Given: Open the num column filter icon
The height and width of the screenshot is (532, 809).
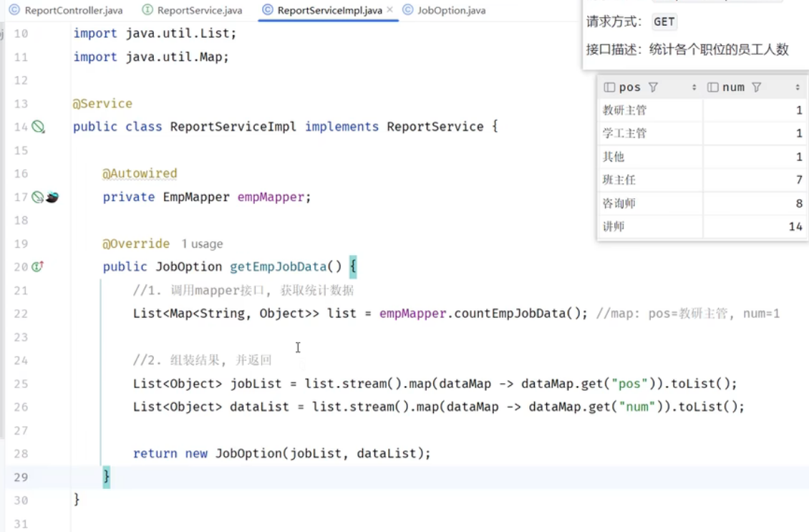Looking at the screenshot, I should pos(756,87).
